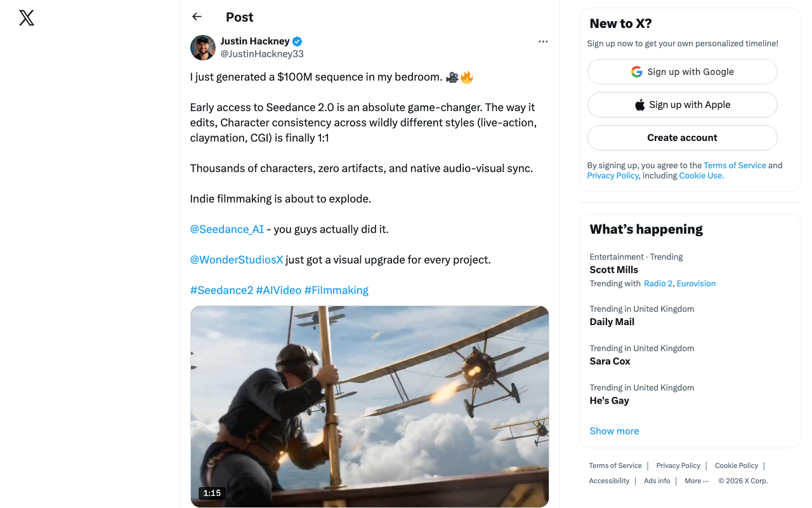
Task: Select the #Filmmaking hashtag
Action: tap(336, 290)
